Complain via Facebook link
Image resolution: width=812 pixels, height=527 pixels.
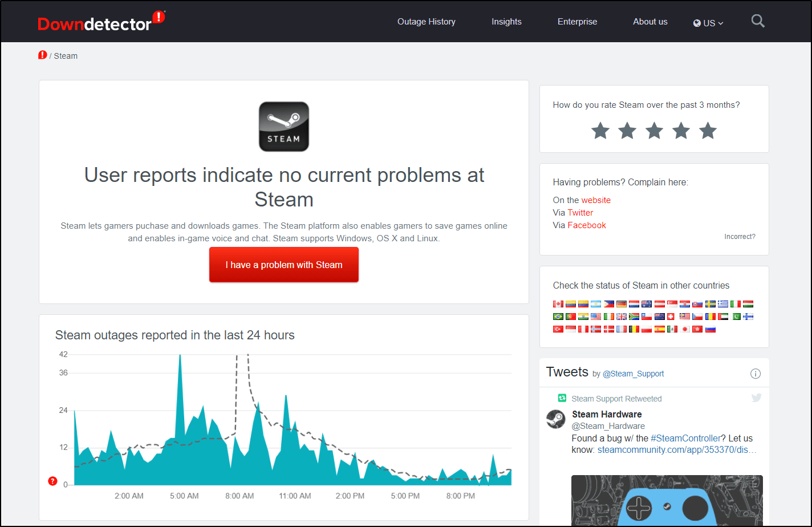pos(587,225)
